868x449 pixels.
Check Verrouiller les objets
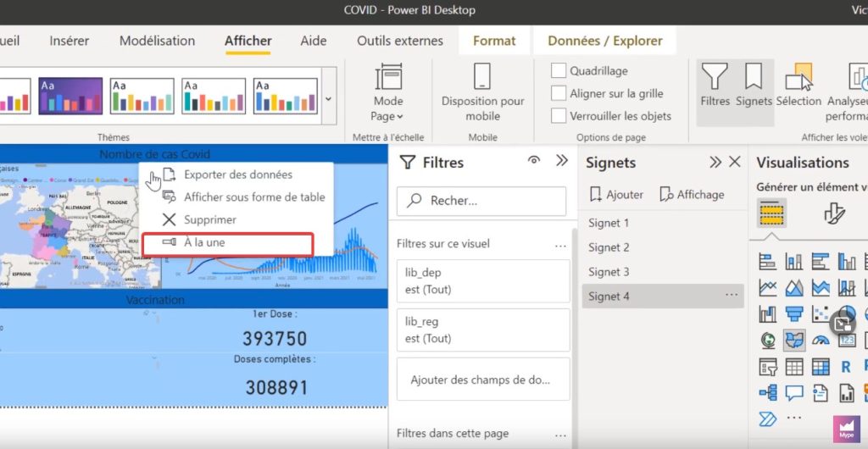[559, 116]
